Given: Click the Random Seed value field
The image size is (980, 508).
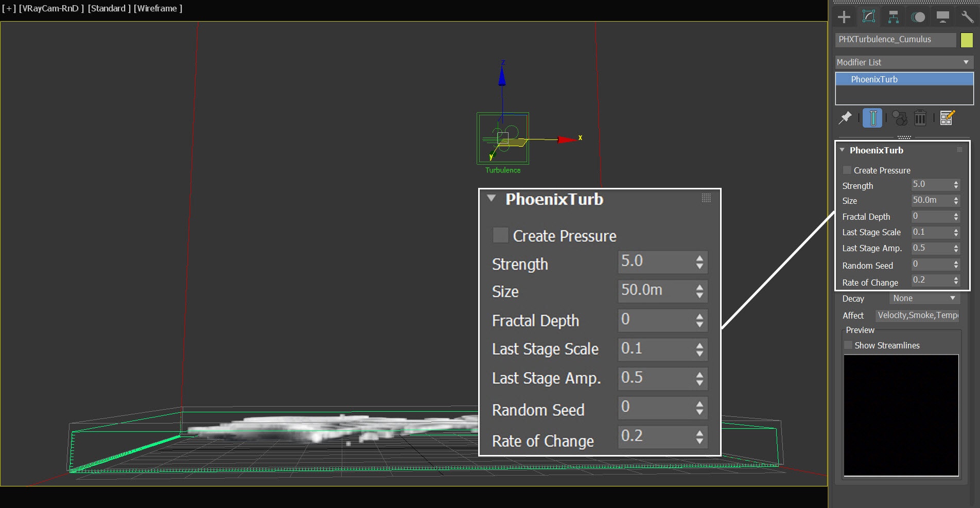Looking at the screenshot, I should coord(931,264).
